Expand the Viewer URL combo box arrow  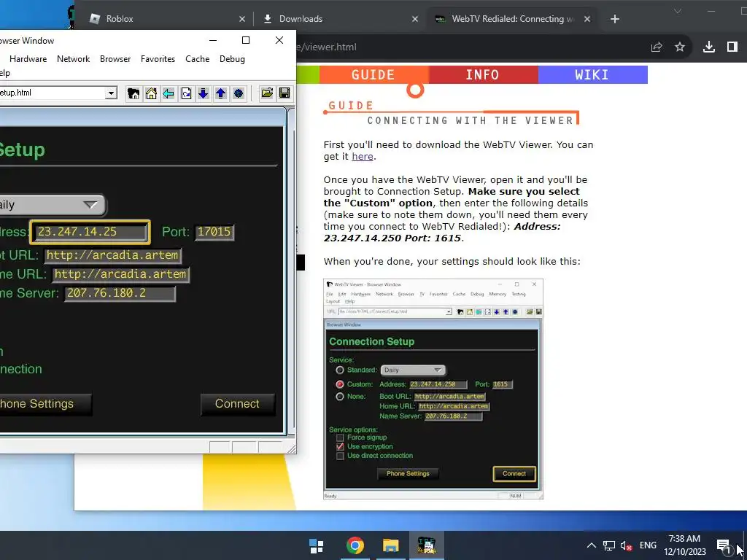111,93
